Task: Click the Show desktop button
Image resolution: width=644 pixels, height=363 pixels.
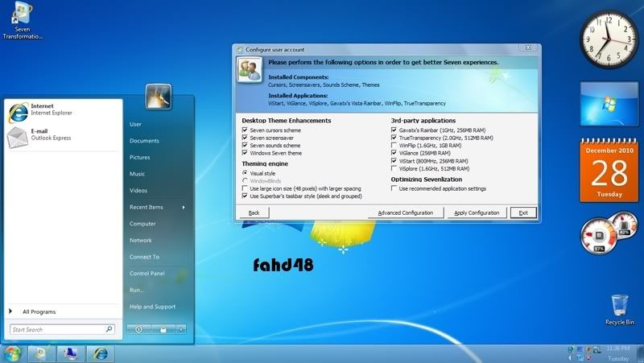Action: coord(639,353)
